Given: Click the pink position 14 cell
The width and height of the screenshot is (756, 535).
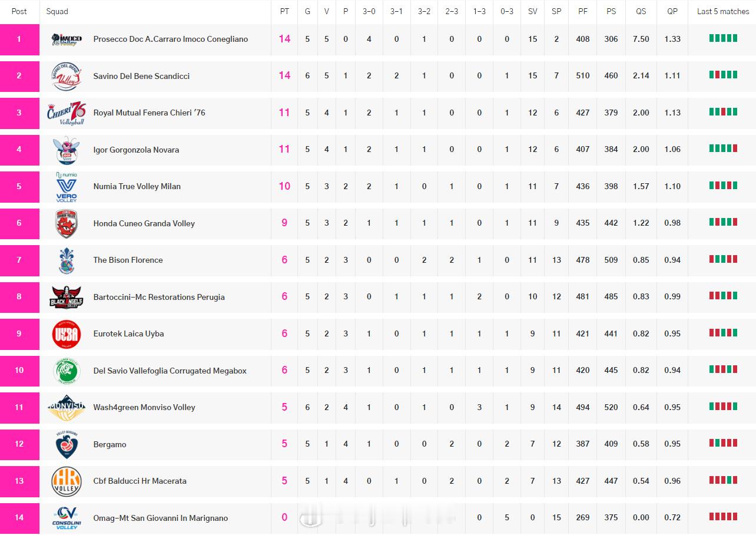Looking at the screenshot, I should point(19,518).
